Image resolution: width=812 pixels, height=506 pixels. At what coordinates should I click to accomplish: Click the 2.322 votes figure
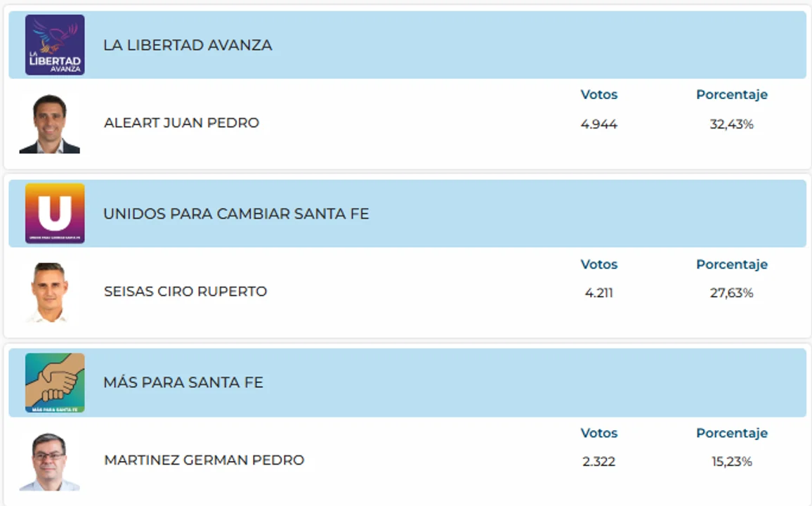coord(598,462)
